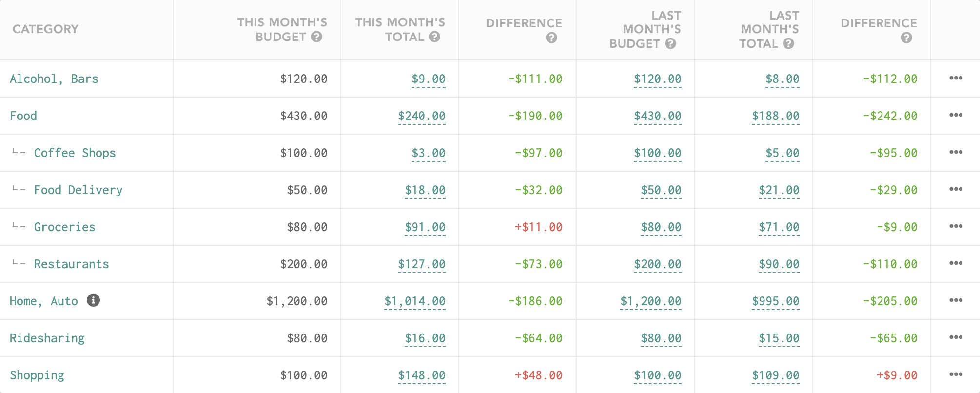Select the Restaurants subcategory

point(71,264)
